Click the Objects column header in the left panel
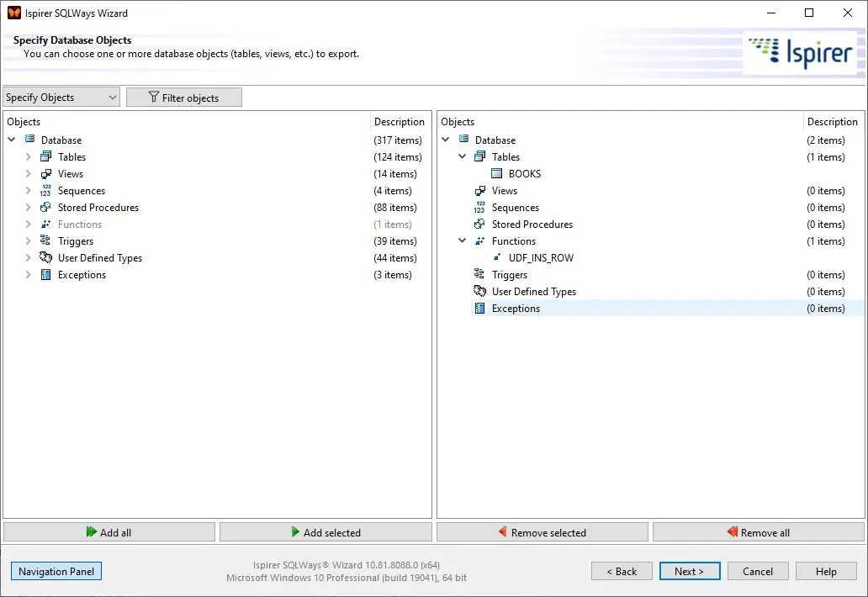The image size is (868, 597). [24, 122]
